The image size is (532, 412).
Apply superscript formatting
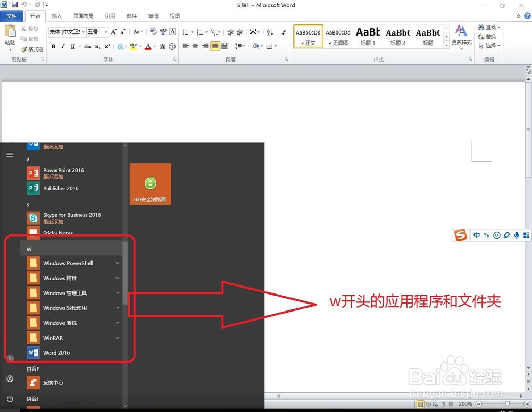[x=107, y=46]
